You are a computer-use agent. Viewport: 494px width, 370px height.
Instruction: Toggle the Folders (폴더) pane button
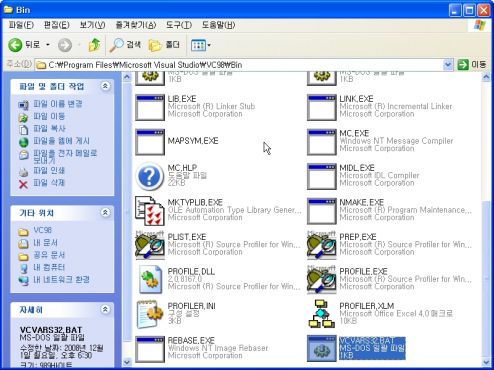(x=164, y=45)
